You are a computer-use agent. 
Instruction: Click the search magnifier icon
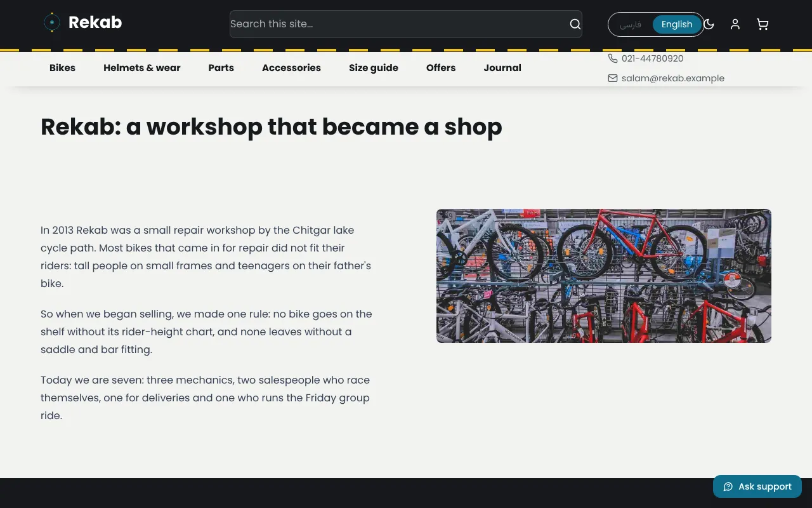tap(575, 24)
